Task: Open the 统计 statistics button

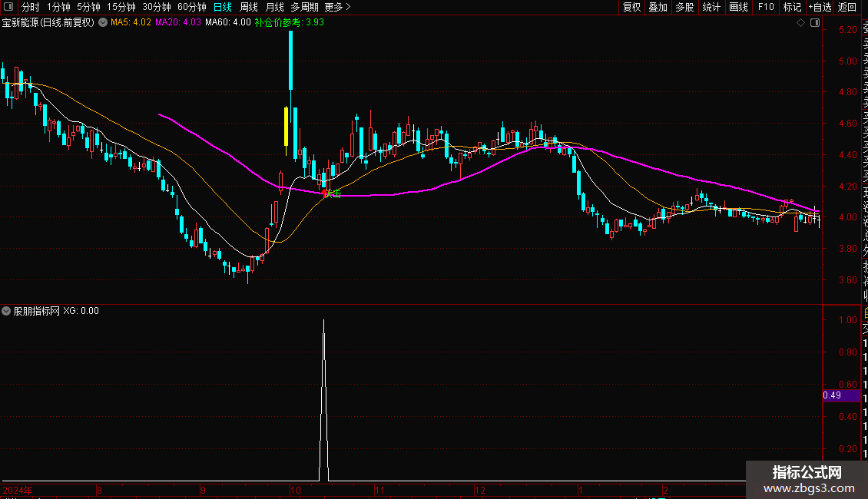Action: (x=711, y=7)
